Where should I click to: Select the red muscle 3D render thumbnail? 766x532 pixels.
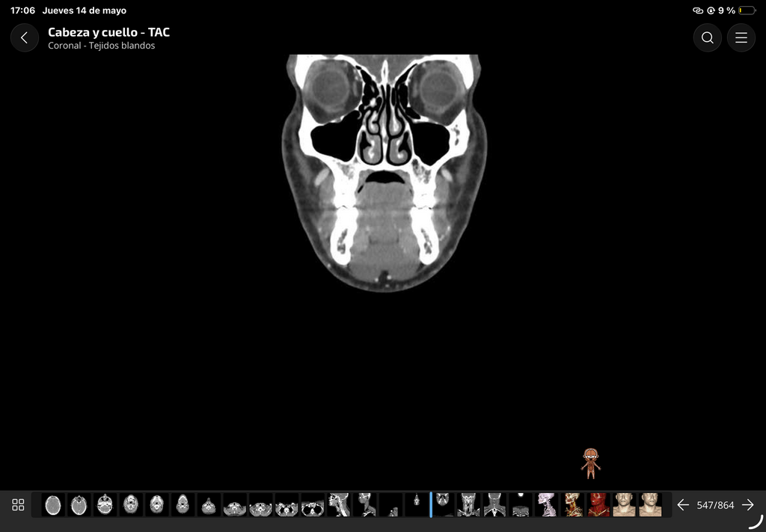598,505
